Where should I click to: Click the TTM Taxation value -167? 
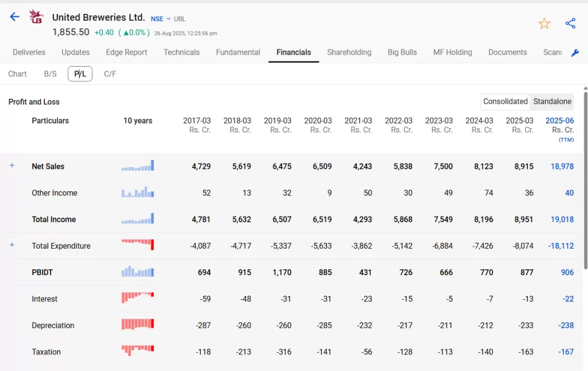[x=566, y=352]
